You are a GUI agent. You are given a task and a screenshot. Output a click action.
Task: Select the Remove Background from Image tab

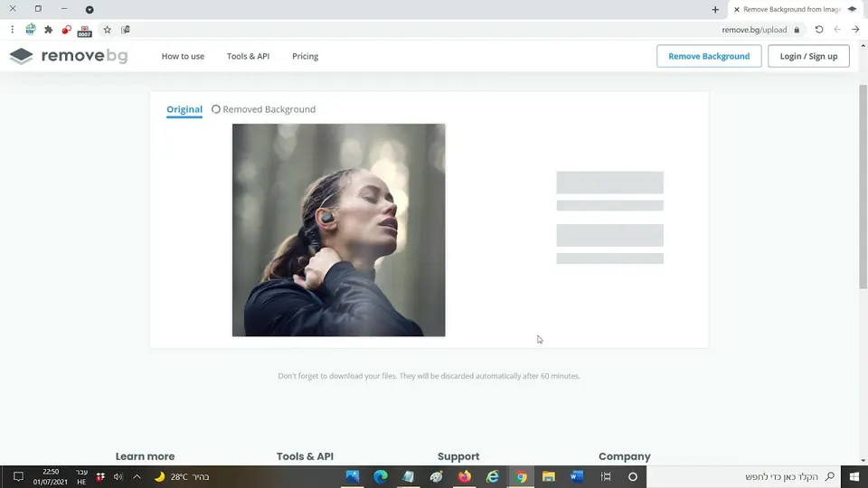pyautogui.click(x=797, y=9)
